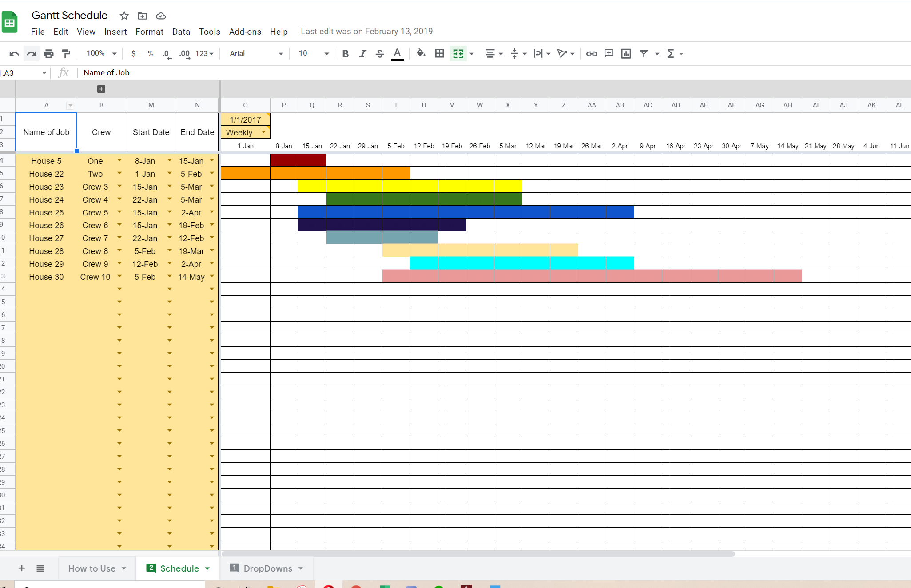The height and width of the screenshot is (588, 911).
Task: Open the Format menu
Action: point(149,32)
